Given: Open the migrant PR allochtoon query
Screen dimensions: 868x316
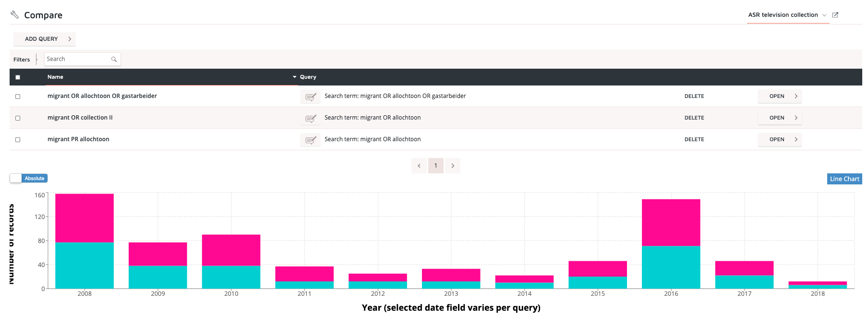Looking at the screenshot, I should [780, 139].
